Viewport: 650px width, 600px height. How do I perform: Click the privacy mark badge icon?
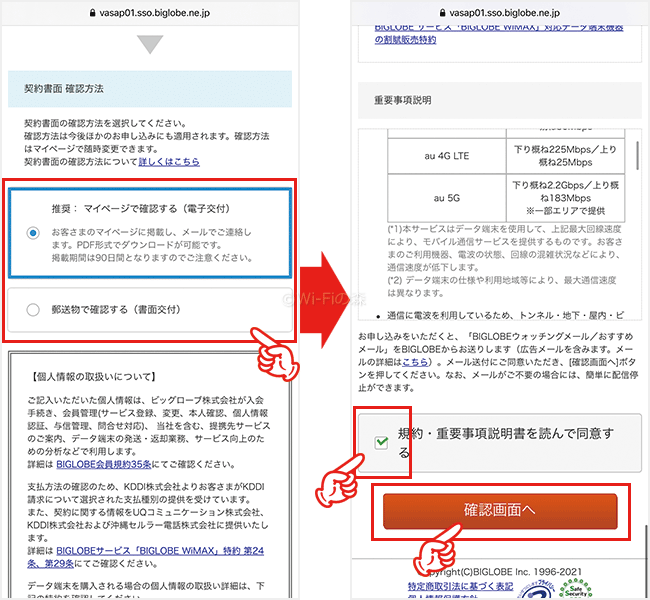click(538, 590)
